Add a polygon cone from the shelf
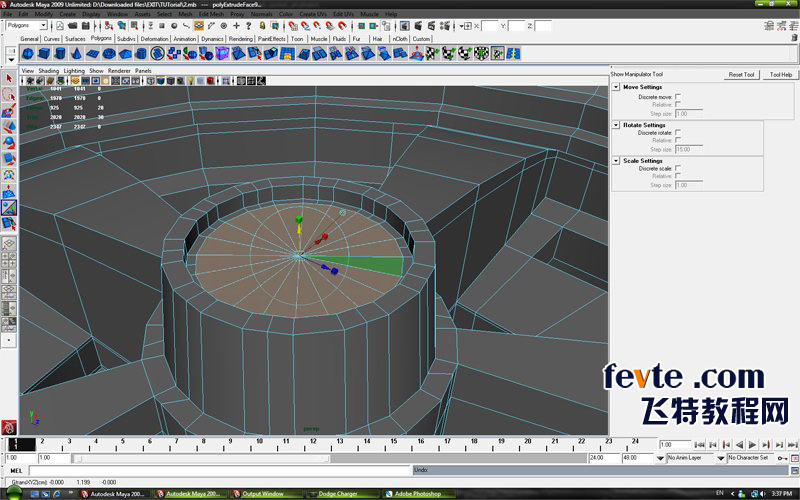 point(76,54)
